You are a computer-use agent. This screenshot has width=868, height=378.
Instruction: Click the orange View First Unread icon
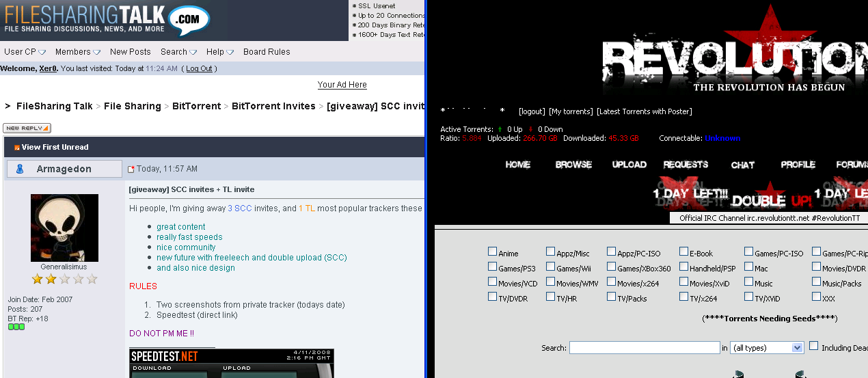pyautogui.click(x=17, y=148)
